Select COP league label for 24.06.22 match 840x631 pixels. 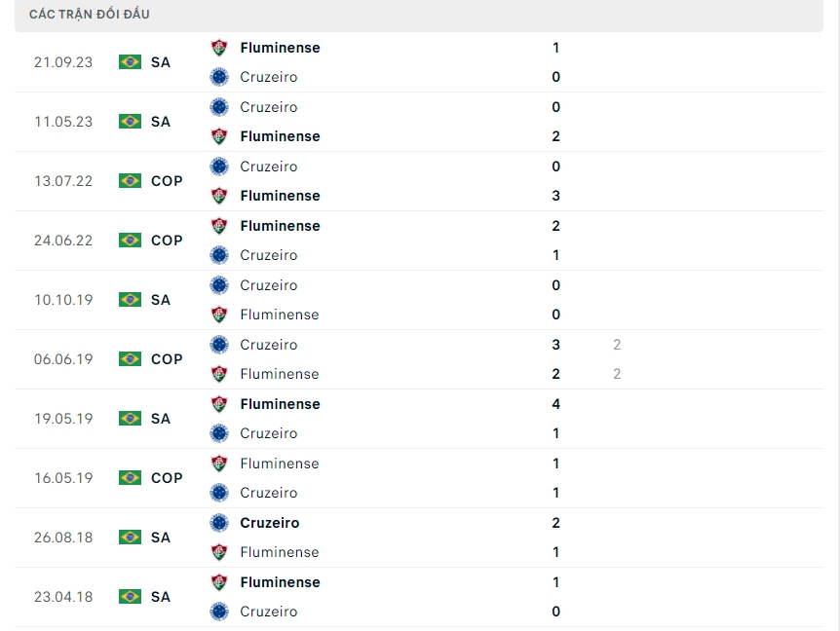[167, 241]
